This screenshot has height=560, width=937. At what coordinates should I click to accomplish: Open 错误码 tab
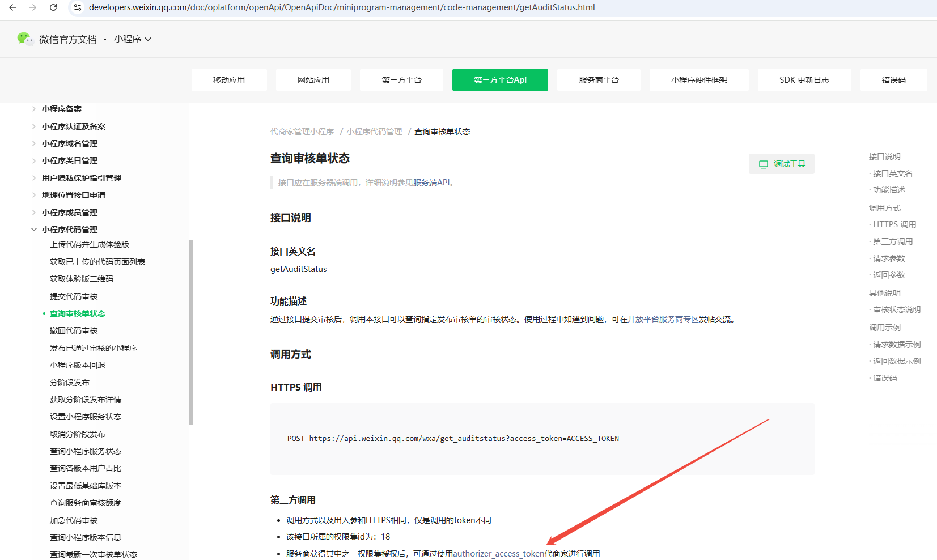894,80
